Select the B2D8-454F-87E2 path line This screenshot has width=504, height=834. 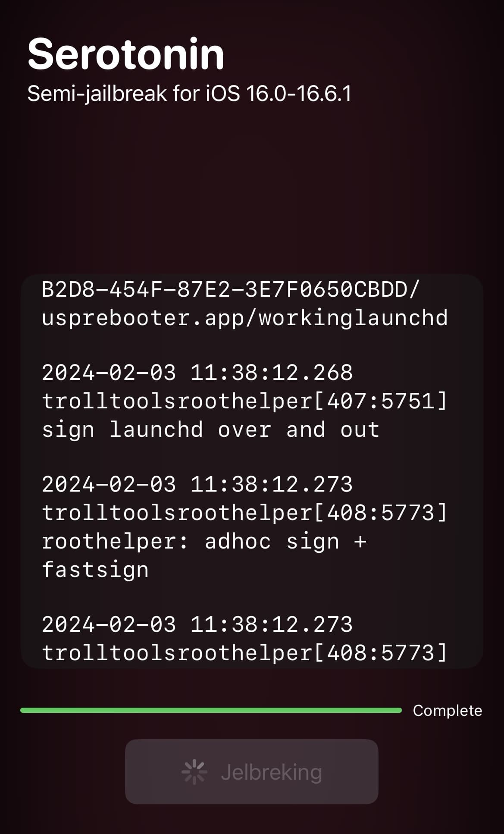(x=230, y=289)
